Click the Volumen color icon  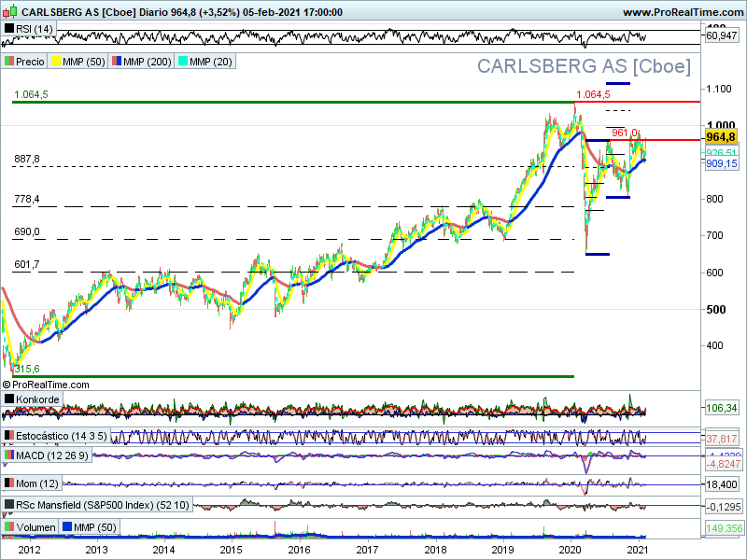click(8, 527)
